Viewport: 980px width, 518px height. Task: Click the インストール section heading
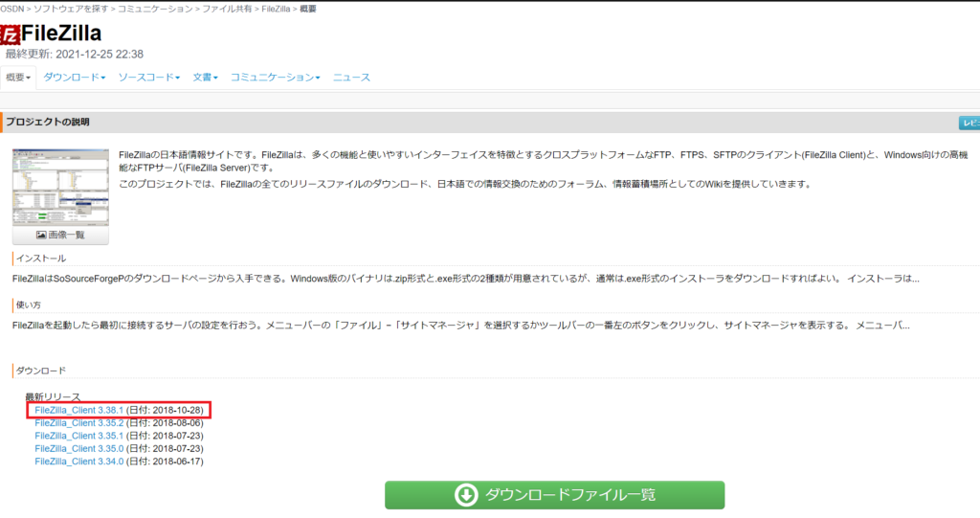(40, 259)
